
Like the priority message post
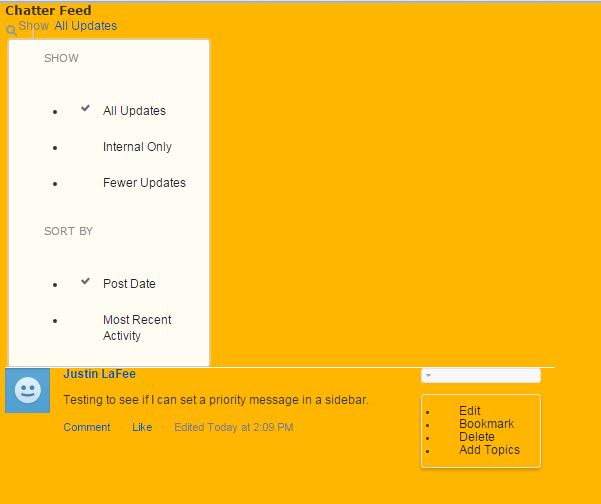142,427
